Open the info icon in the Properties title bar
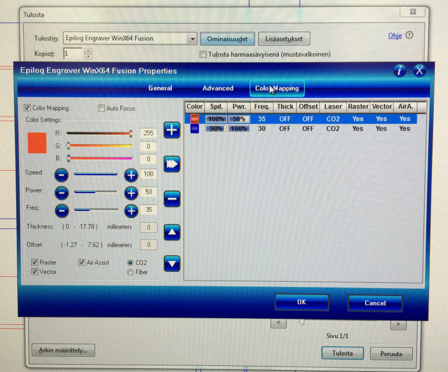Viewport: 448px width, 372px height. (399, 71)
